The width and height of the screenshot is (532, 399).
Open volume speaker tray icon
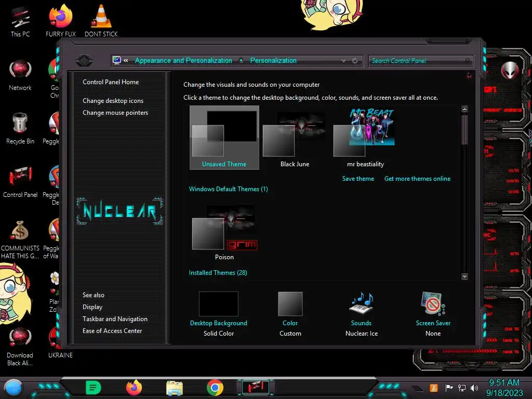pyautogui.click(x=474, y=388)
